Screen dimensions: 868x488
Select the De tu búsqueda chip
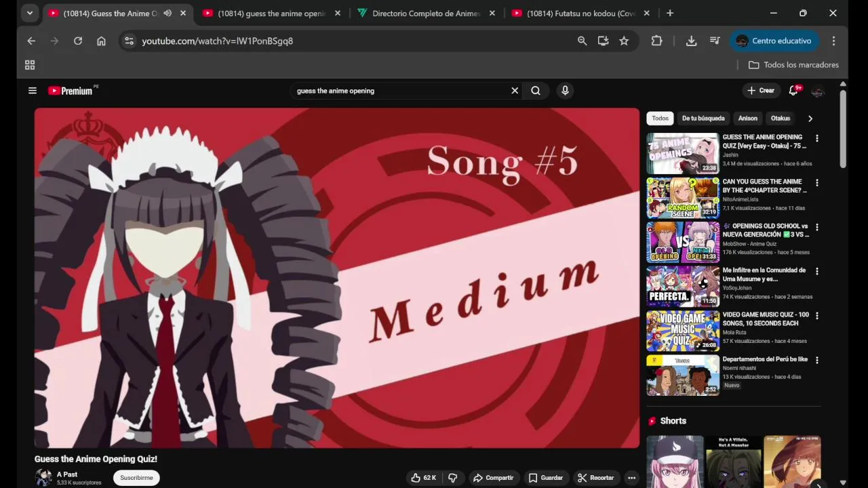703,118
